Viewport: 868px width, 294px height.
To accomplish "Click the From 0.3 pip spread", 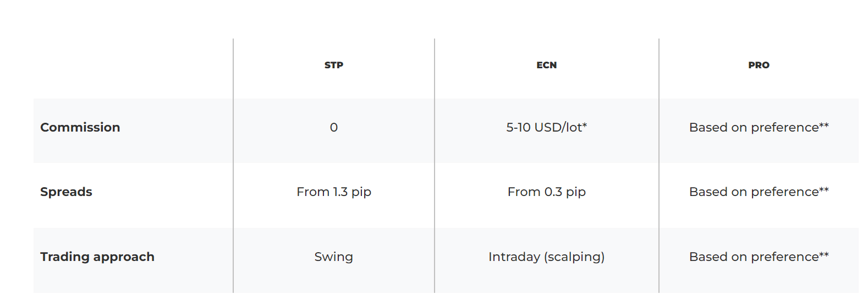I will tap(547, 192).
